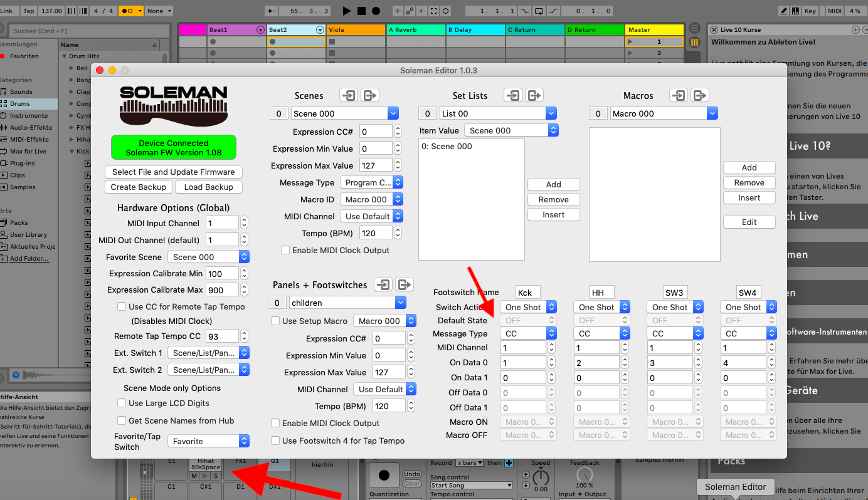This screenshot has width=868, height=500.
Task: Click export icon beside Panels + Footswitches
Action: point(405,284)
